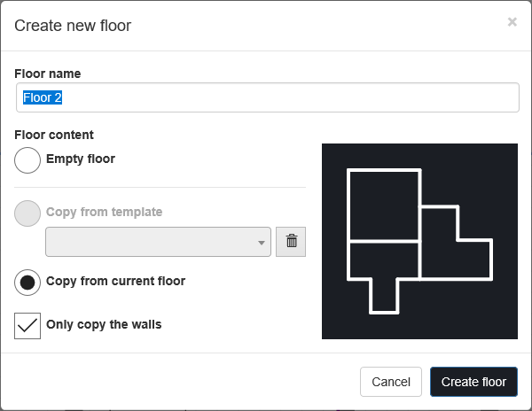Viewport: 532px width, 411px height.
Task: Toggle the Only copy the walls checkbox
Action: (x=27, y=325)
